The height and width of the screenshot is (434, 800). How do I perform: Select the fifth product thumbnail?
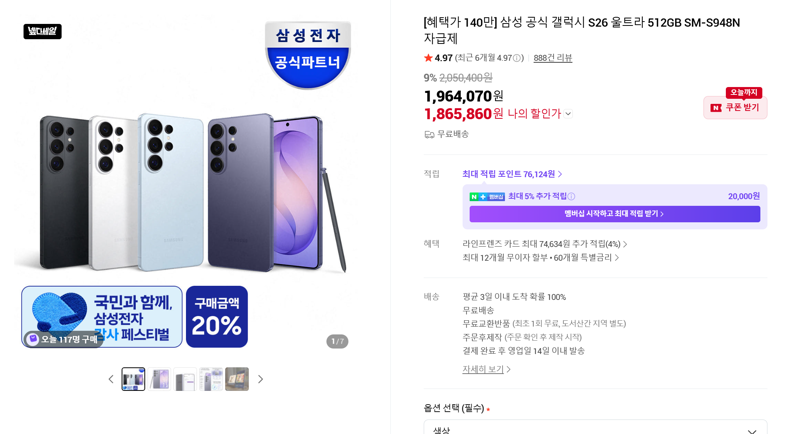[x=237, y=379]
